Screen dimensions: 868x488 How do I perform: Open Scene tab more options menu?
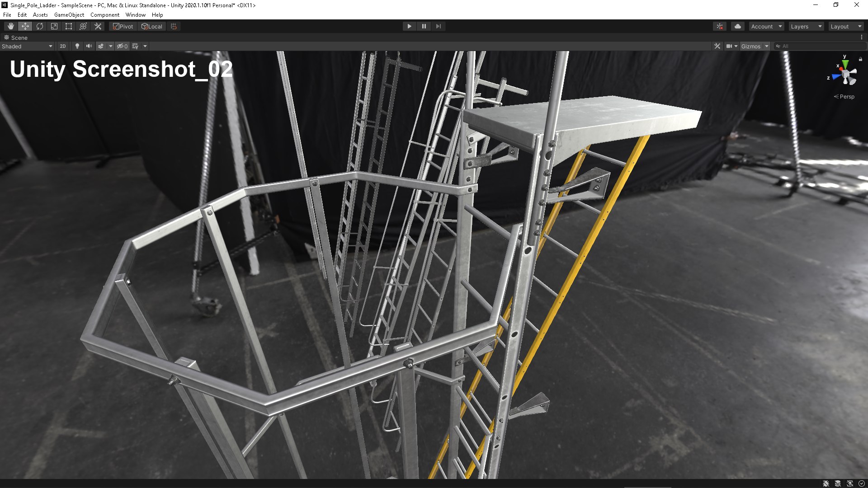coord(862,38)
